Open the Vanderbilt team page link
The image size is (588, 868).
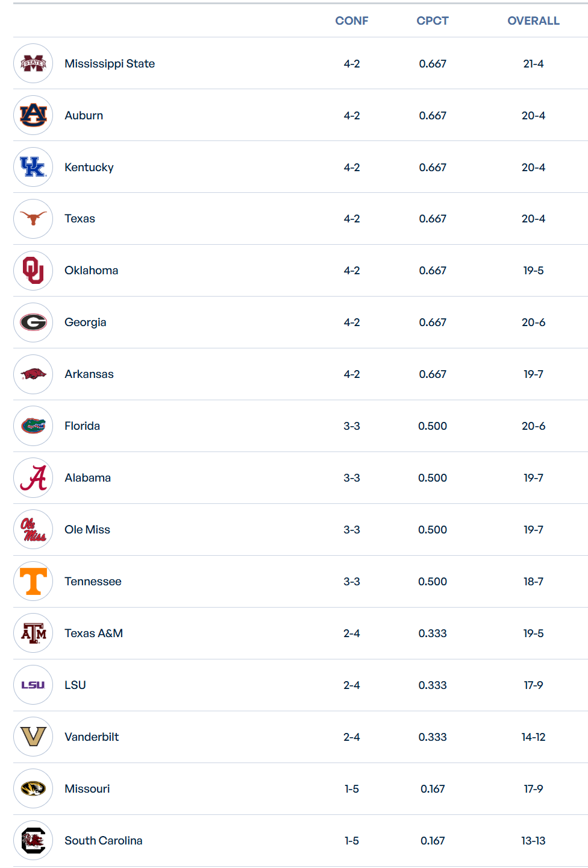92,737
